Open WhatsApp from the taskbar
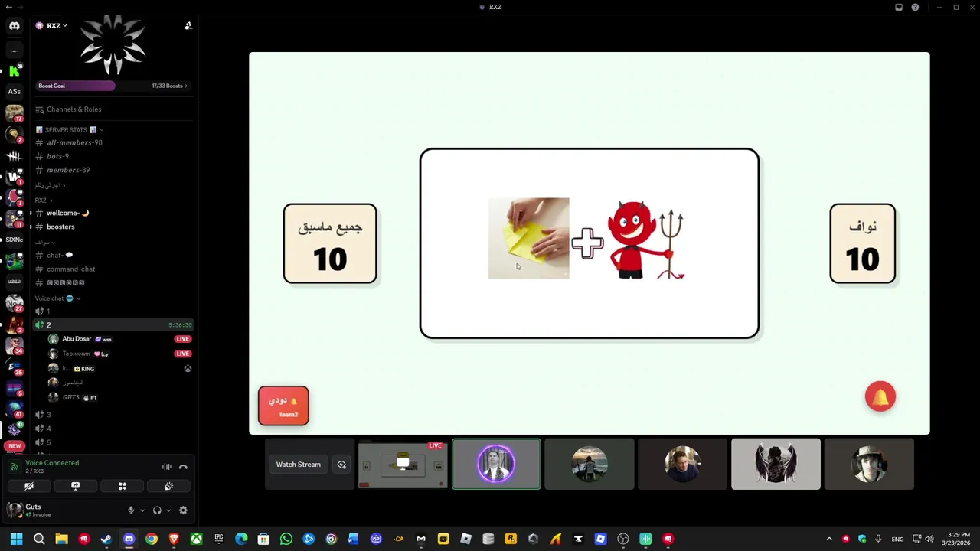This screenshot has height=551, width=980. (x=286, y=539)
